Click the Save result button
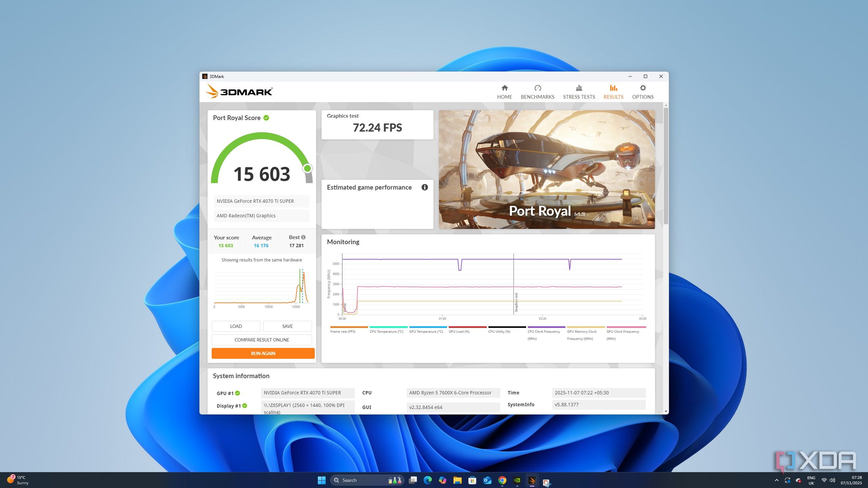This screenshot has width=868, height=488. pos(287,326)
